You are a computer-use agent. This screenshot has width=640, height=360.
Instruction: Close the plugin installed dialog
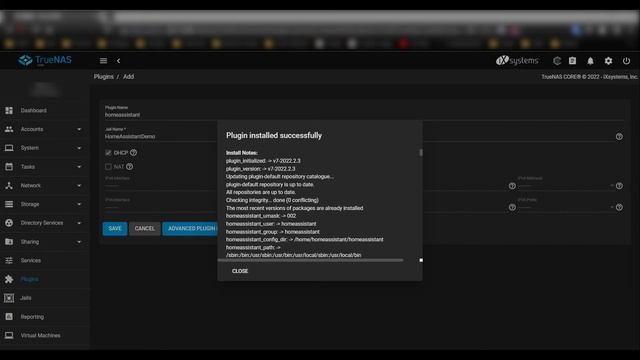pos(240,271)
